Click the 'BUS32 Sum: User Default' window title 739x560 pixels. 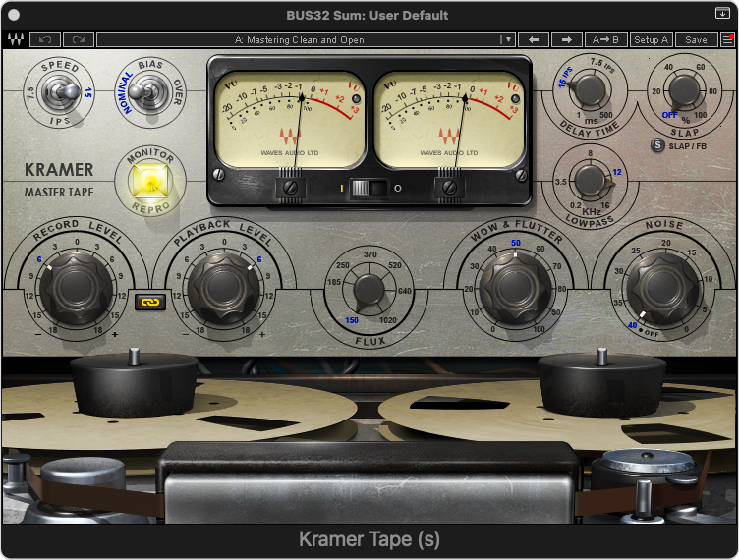pyautogui.click(x=368, y=15)
